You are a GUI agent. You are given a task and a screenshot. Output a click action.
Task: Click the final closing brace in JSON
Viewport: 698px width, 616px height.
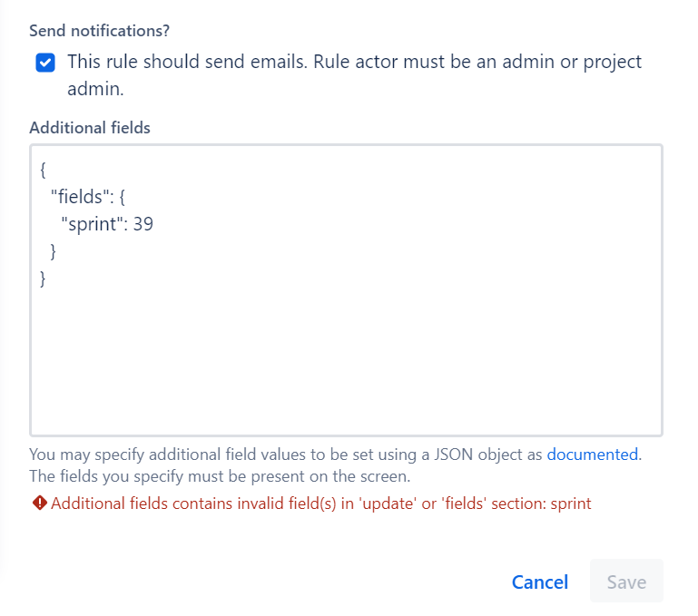43,279
